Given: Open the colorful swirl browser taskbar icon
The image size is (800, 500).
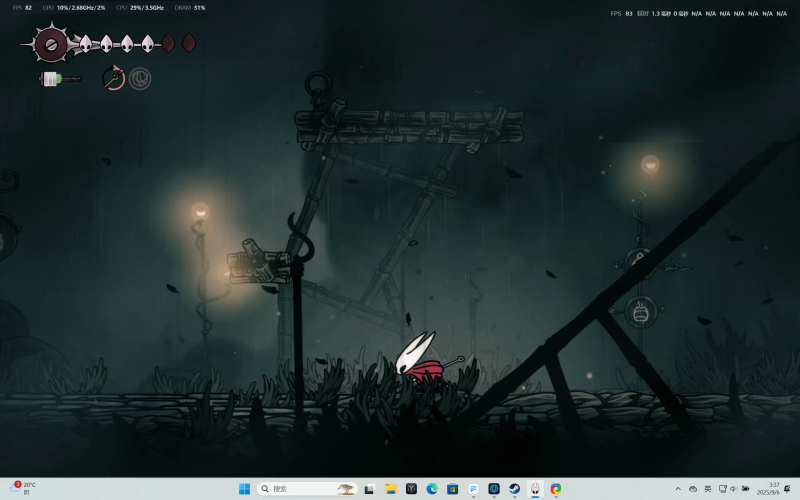Looking at the screenshot, I should coord(556,489).
